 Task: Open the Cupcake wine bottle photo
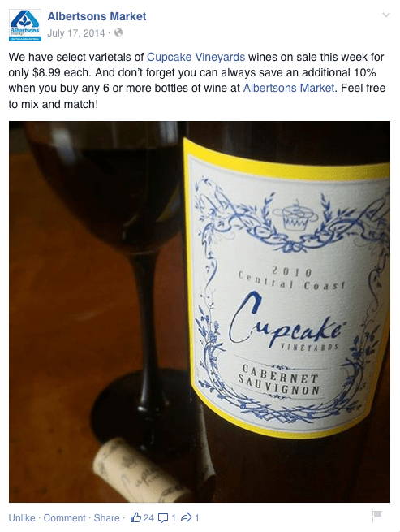[200, 312]
